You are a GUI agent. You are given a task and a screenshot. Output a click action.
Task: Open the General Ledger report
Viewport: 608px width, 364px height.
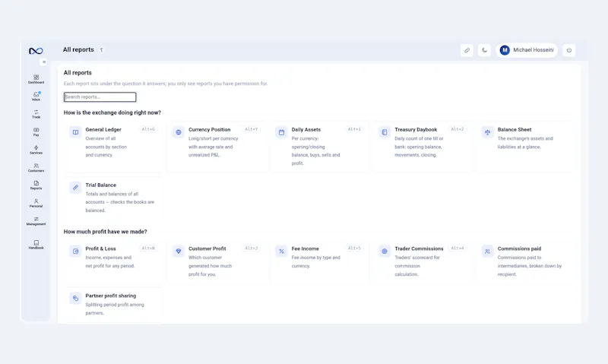coord(112,147)
